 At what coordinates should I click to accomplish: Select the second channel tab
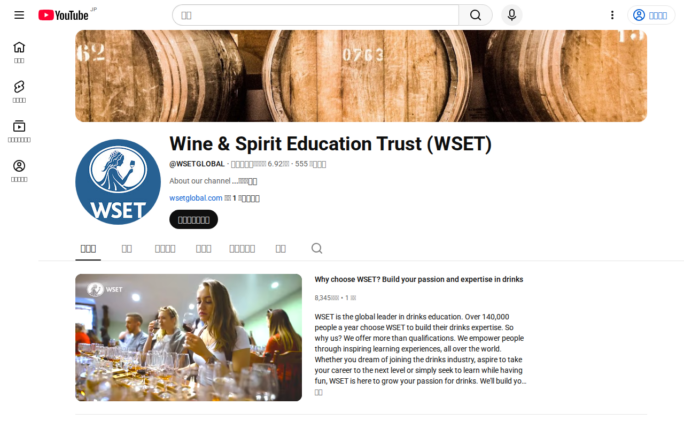pyautogui.click(x=127, y=249)
